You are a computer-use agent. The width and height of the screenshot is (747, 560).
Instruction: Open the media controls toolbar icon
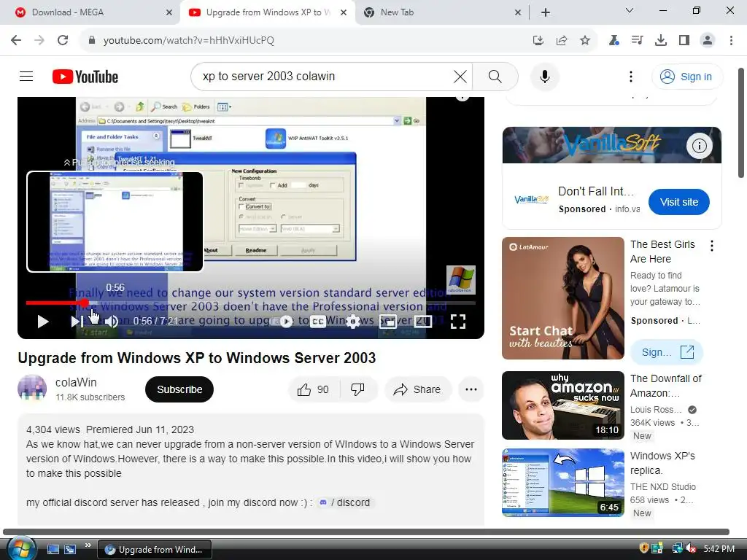[638, 41]
